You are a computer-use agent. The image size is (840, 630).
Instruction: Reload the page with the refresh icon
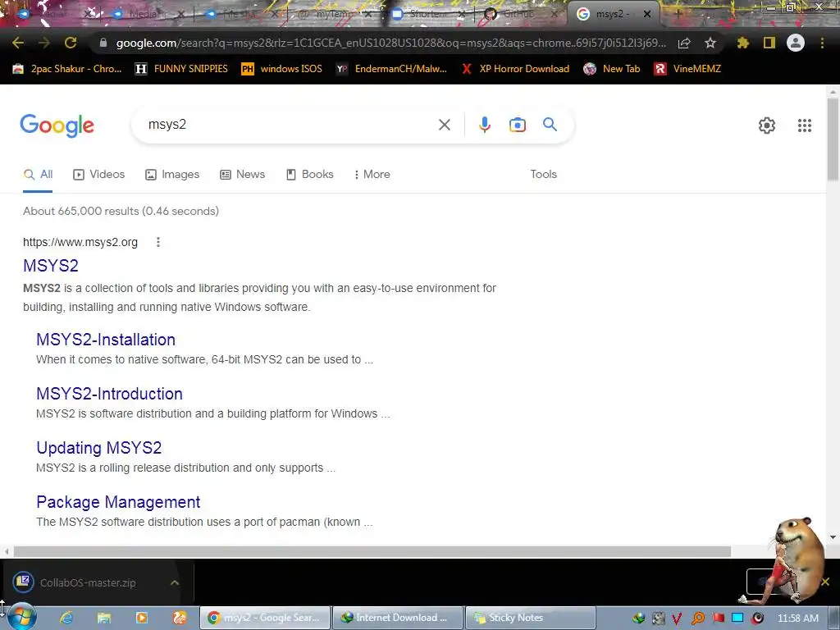71,43
